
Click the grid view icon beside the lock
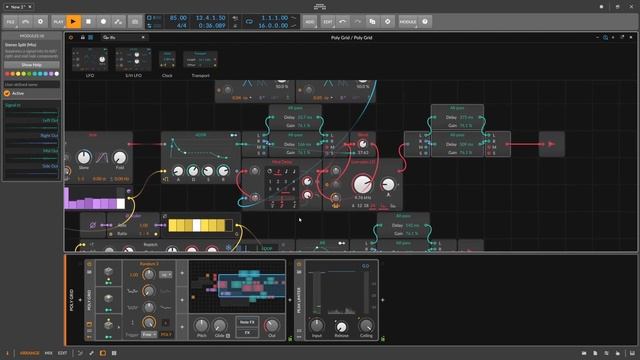91,38
